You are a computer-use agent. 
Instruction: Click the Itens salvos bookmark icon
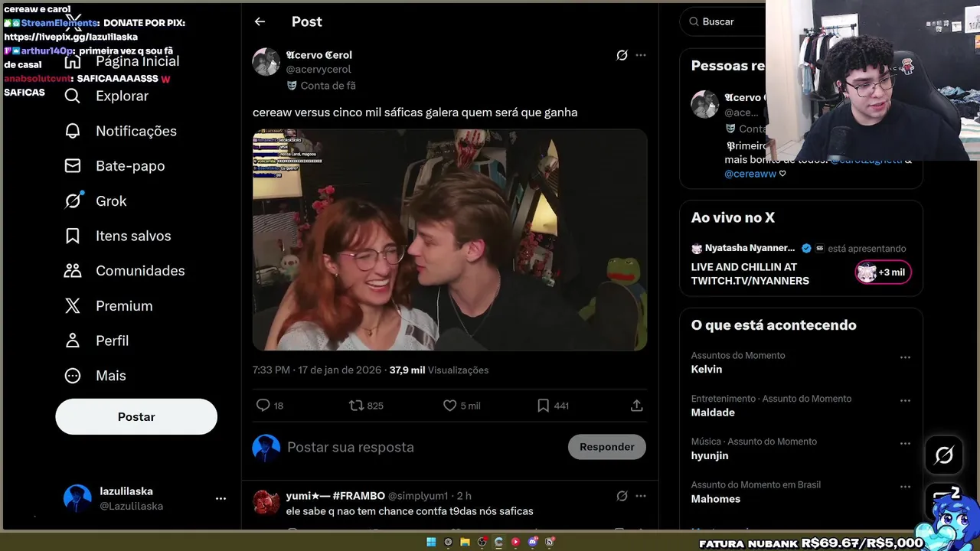[x=73, y=236]
